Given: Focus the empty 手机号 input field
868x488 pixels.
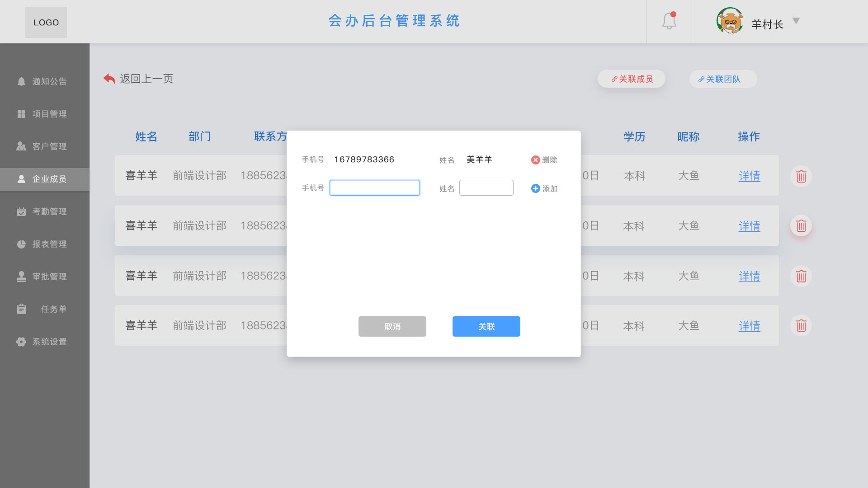Looking at the screenshot, I should click(375, 188).
